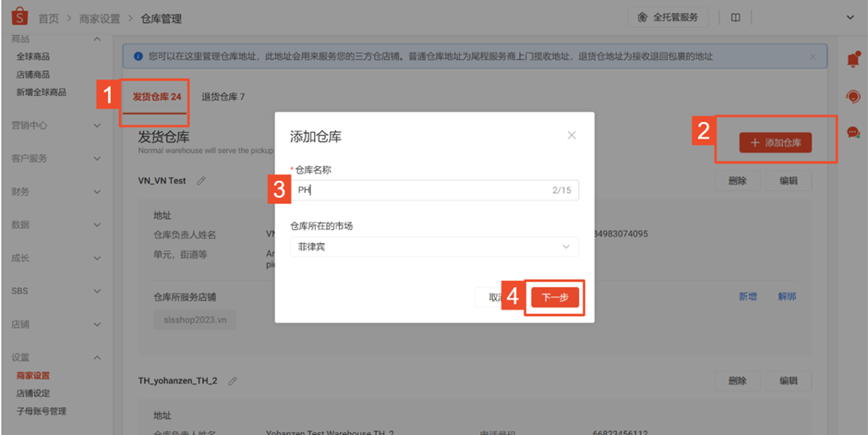Click the VN_VN Test warehouse name

[162, 181]
